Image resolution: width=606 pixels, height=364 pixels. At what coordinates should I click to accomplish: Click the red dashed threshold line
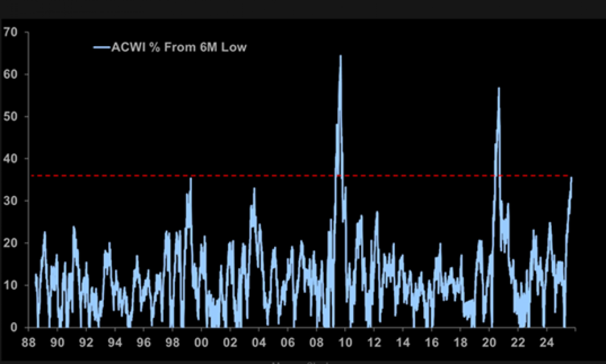point(278,176)
